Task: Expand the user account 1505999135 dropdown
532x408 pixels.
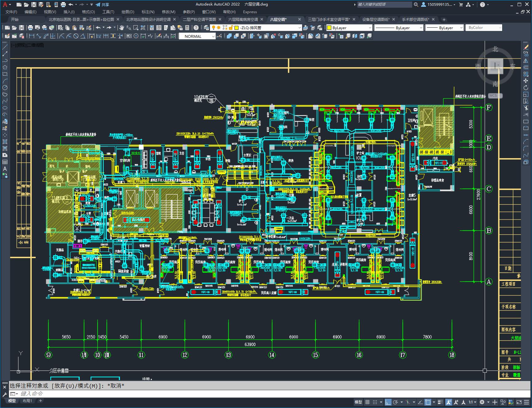Action: click(x=439, y=5)
